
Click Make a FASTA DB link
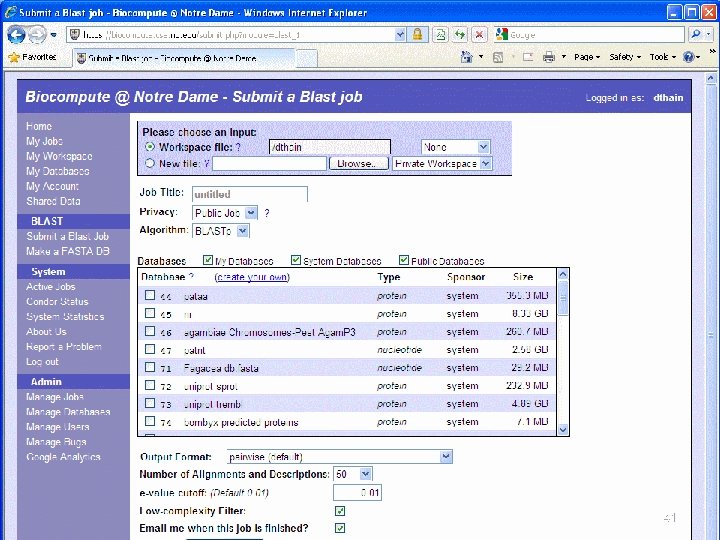tap(68, 251)
